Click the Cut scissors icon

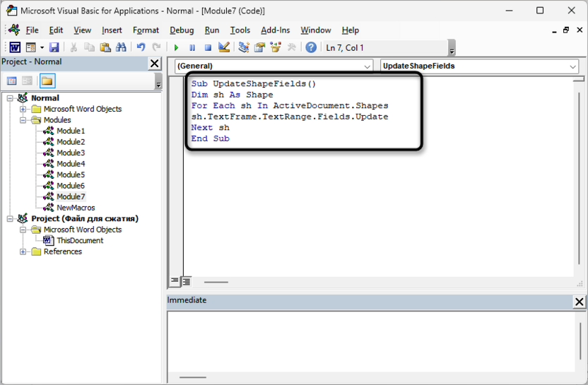coord(73,47)
